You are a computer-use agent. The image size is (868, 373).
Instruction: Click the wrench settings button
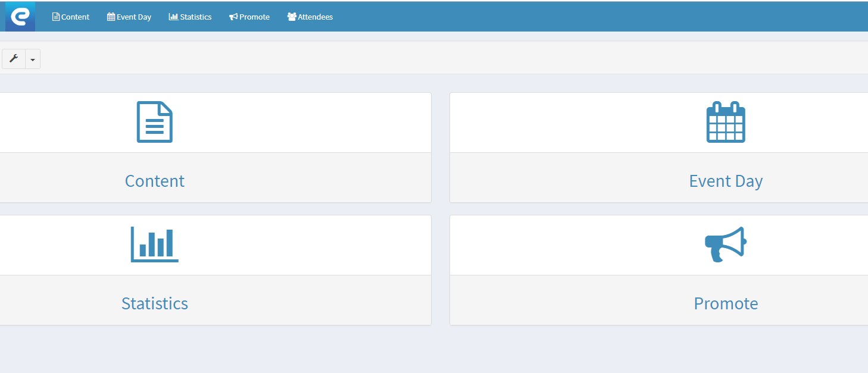coord(14,59)
